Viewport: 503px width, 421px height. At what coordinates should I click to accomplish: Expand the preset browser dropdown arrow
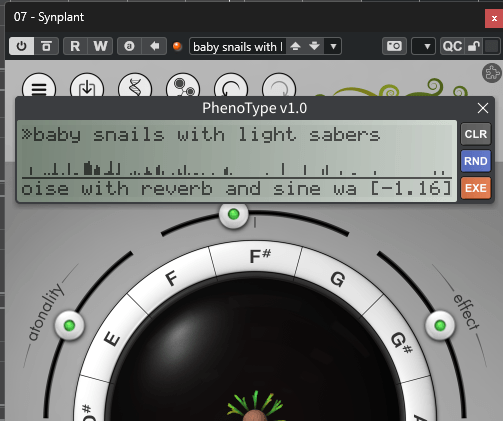click(x=333, y=46)
